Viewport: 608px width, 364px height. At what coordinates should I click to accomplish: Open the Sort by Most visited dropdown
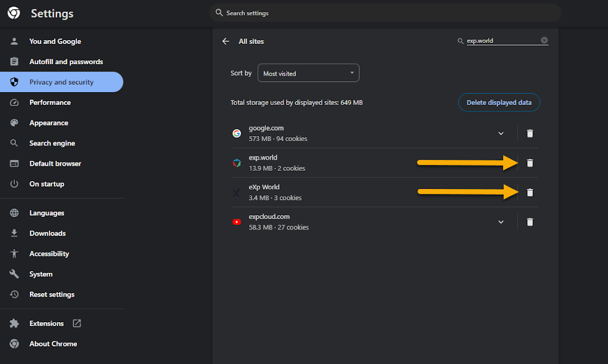click(308, 73)
